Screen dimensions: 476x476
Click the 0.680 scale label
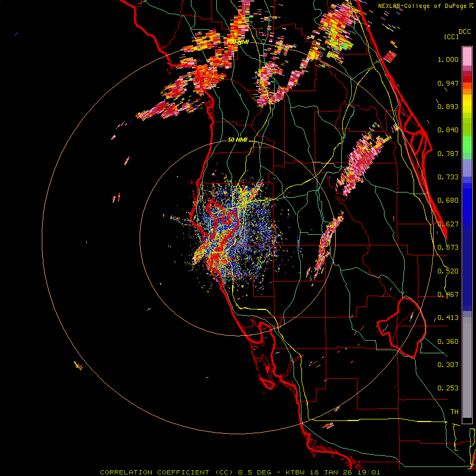pos(448,200)
